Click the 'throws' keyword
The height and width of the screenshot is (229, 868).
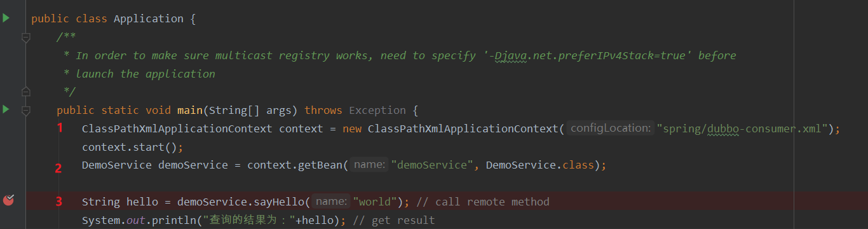[x=323, y=110]
